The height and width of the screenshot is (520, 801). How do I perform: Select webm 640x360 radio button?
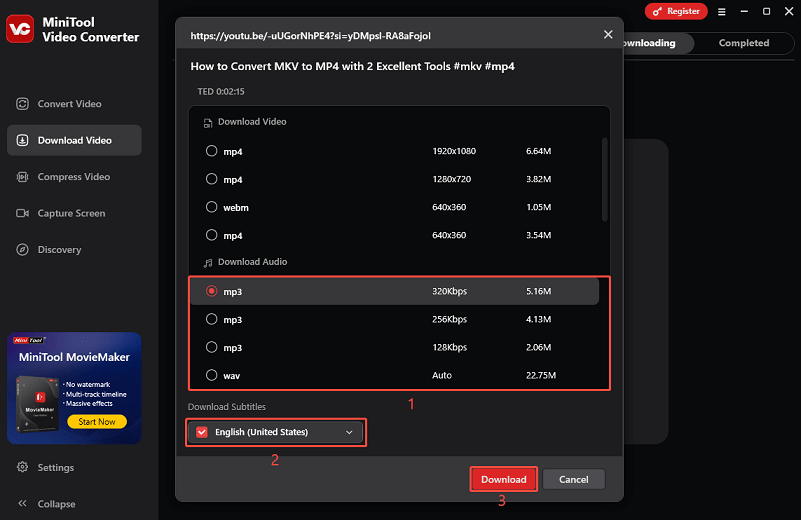211,207
